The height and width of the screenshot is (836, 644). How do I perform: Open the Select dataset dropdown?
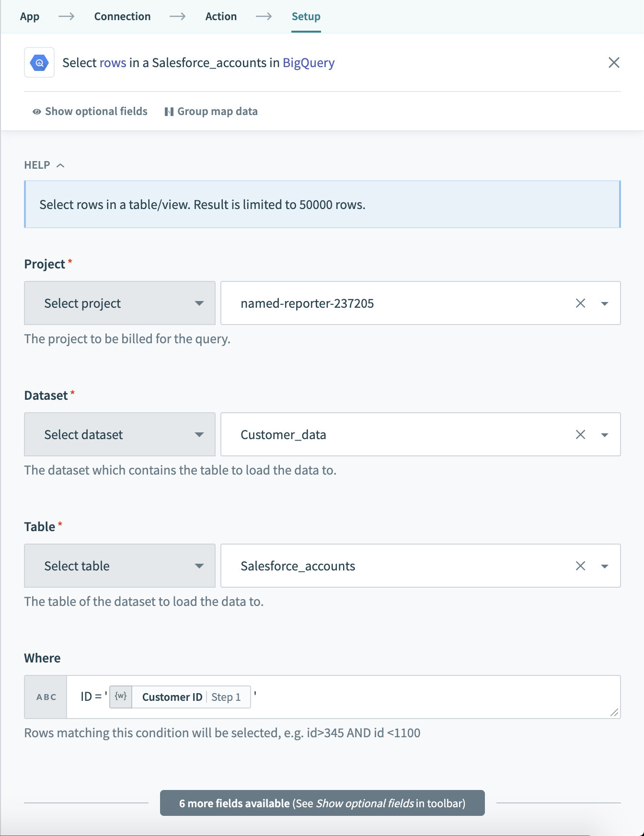pyautogui.click(x=119, y=434)
